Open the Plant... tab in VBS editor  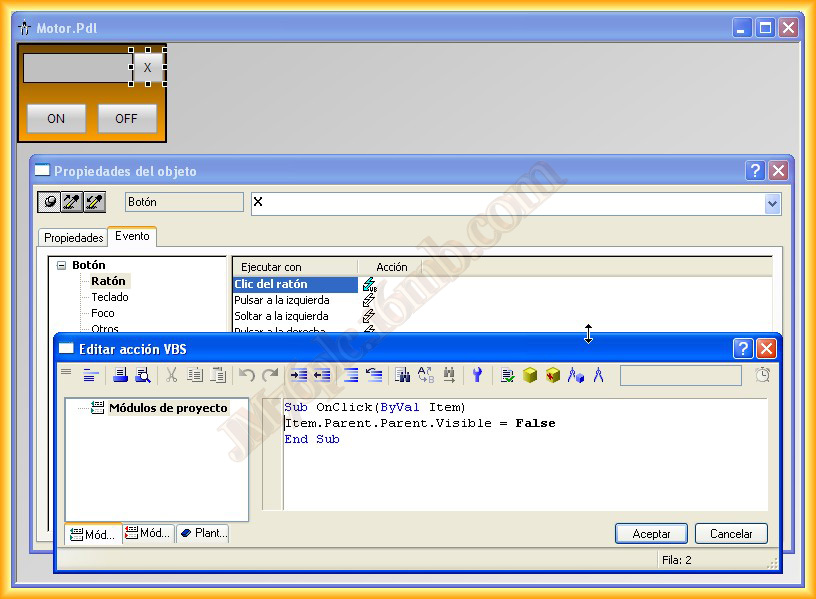(x=203, y=534)
